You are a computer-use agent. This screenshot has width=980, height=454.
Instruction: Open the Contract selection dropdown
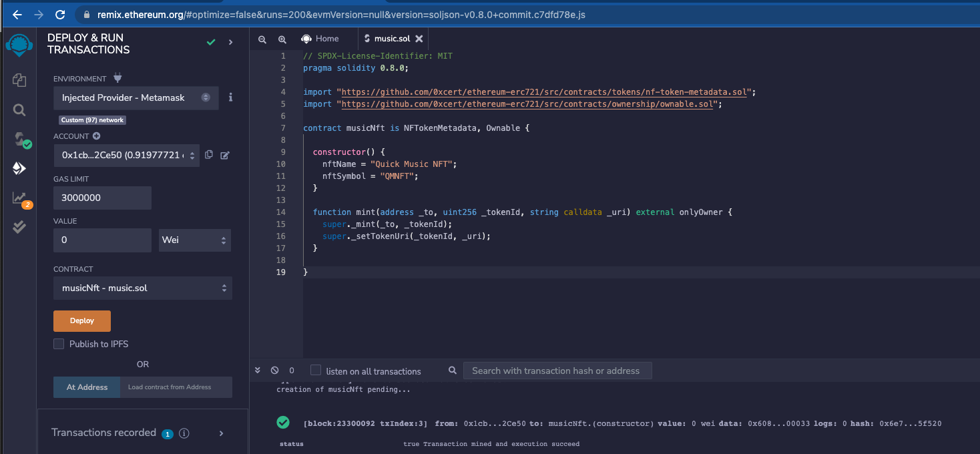pyautogui.click(x=143, y=288)
